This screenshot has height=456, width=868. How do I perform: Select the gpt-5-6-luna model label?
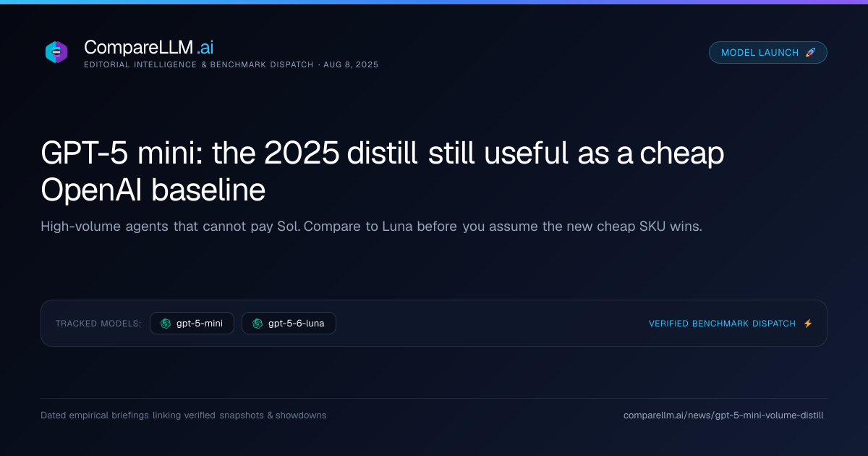(297, 324)
